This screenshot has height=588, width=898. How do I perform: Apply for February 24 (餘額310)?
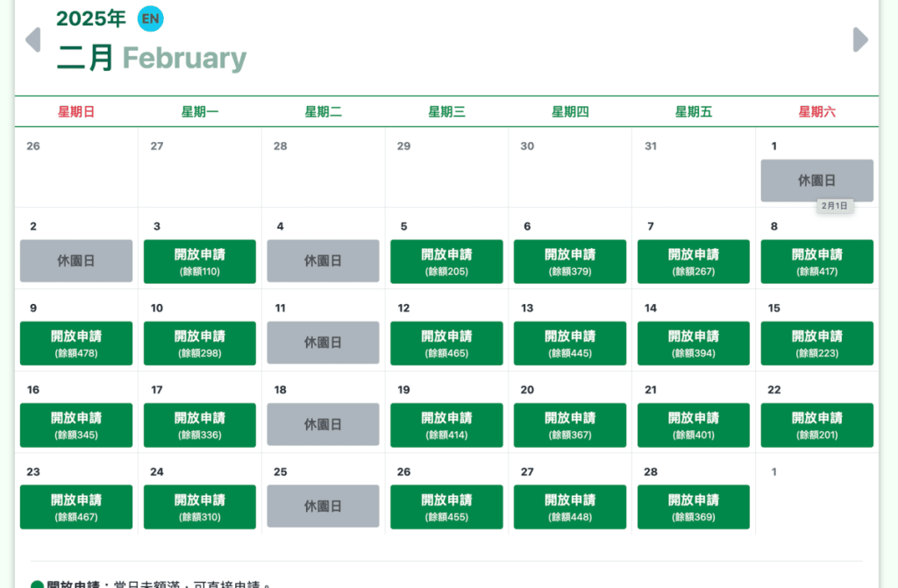200,507
